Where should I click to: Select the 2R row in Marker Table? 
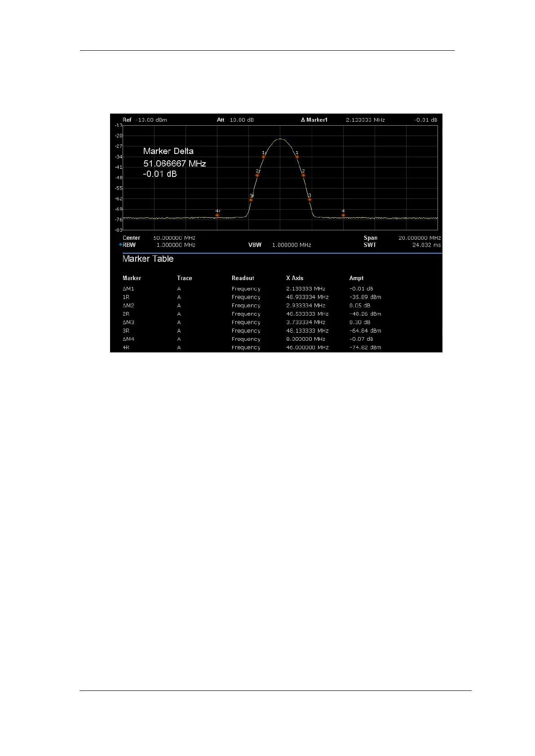coord(252,314)
